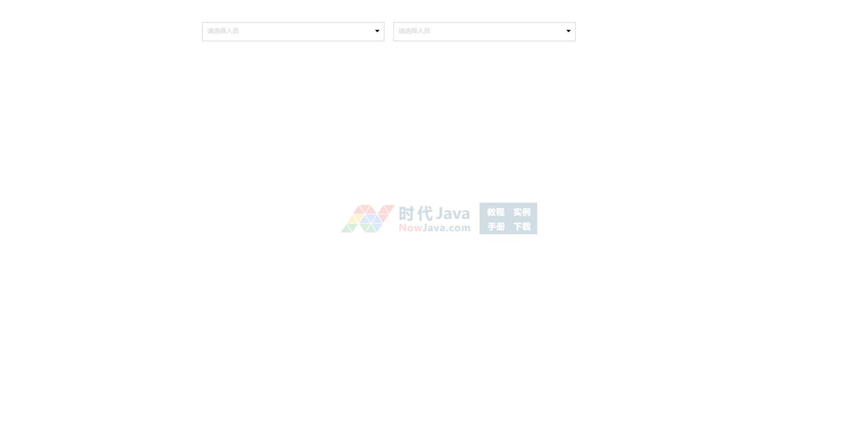The height and width of the screenshot is (437, 868).
Task: Click the right 请选择人员 placeholder text
Action: 414,31
